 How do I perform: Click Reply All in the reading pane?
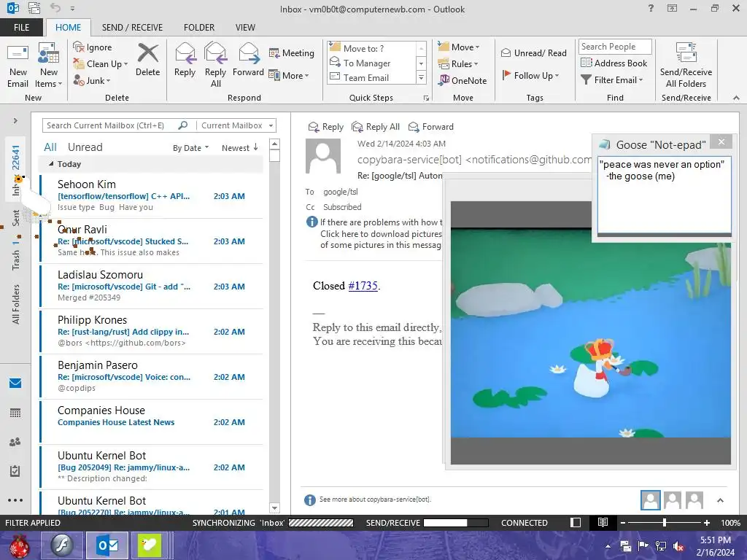coord(376,127)
